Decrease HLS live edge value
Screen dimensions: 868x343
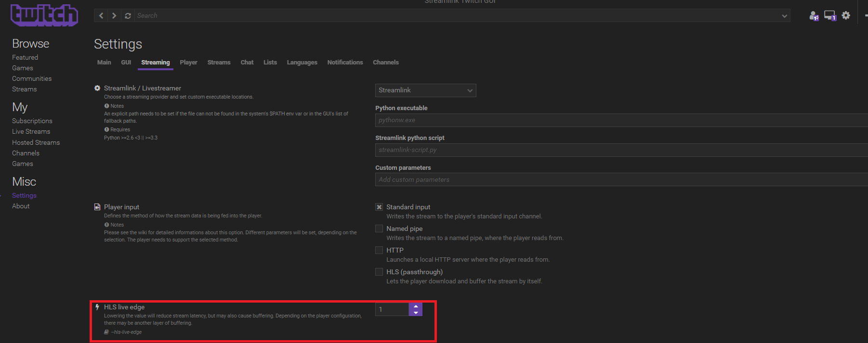pyautogui.click(x=416, y=313)
